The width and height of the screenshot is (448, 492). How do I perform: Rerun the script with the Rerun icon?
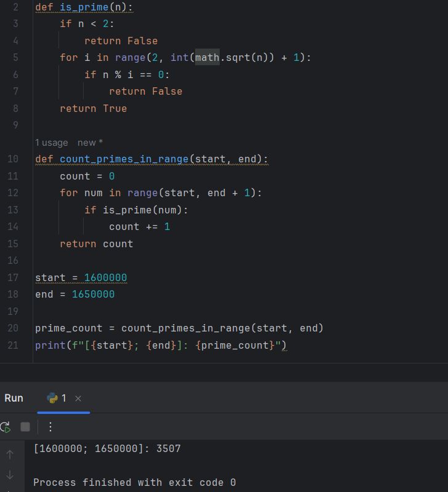tap(5, 427)
